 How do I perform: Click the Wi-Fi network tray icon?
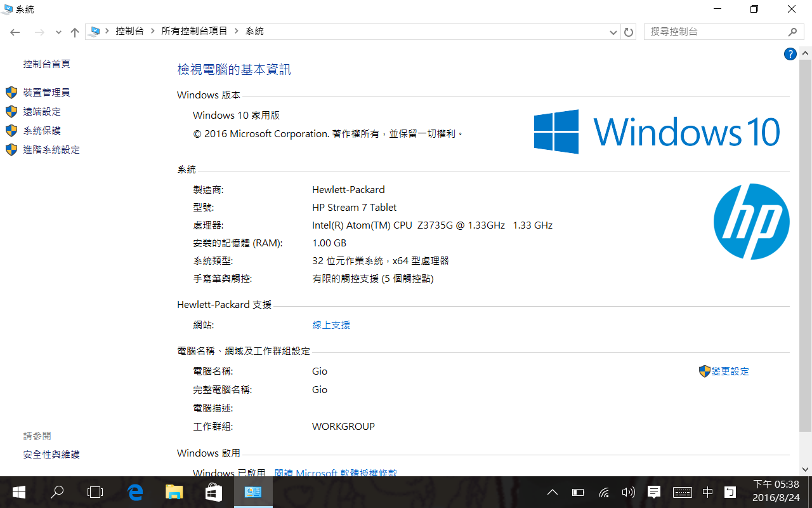click(604, 492)
